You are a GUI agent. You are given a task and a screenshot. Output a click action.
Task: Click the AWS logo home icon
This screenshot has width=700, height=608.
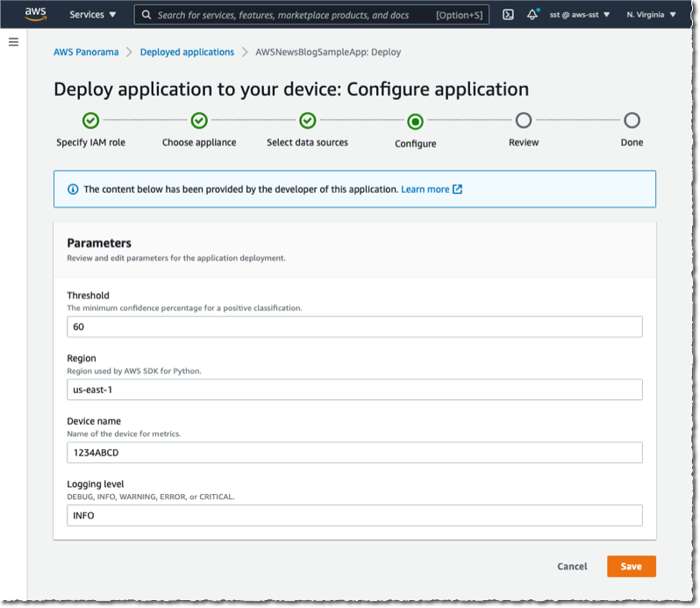coord(35,14)
